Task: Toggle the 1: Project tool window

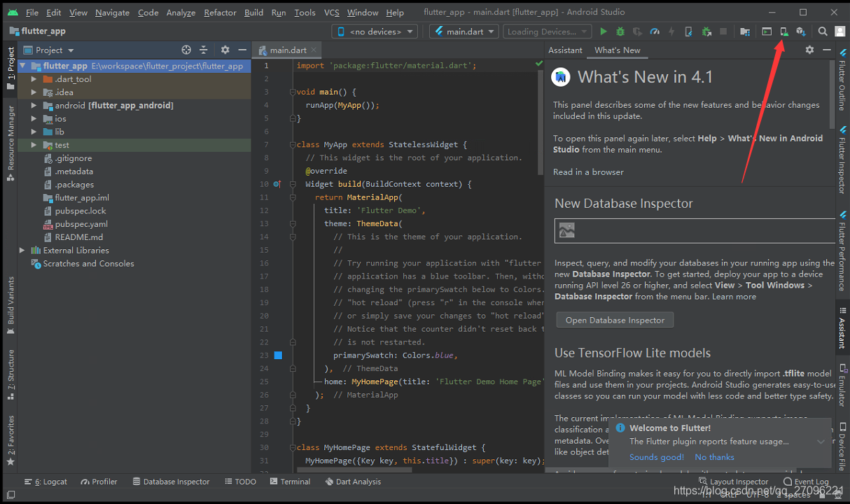Action: (x=11, y=68)
